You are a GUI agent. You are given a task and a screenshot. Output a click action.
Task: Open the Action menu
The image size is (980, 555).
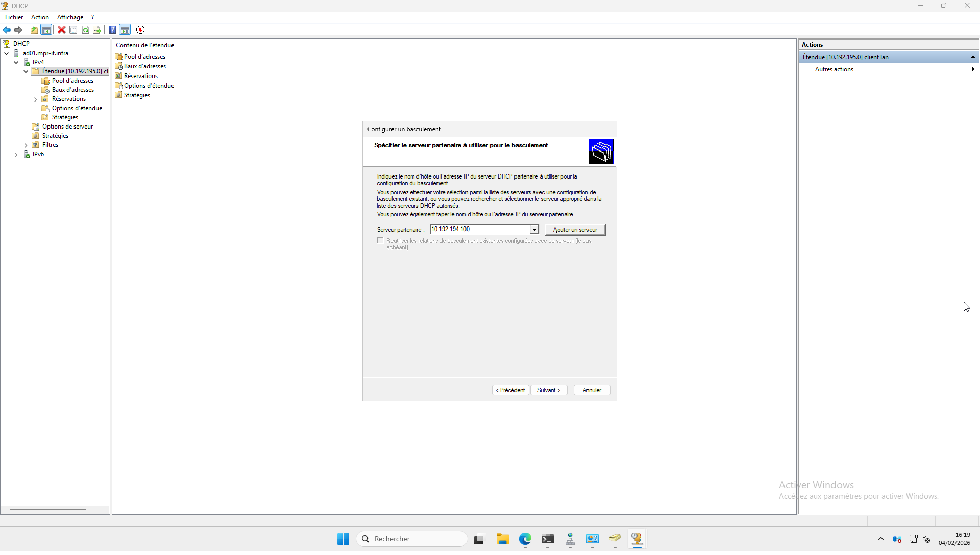pyautogui.click(x=40, y=17)
